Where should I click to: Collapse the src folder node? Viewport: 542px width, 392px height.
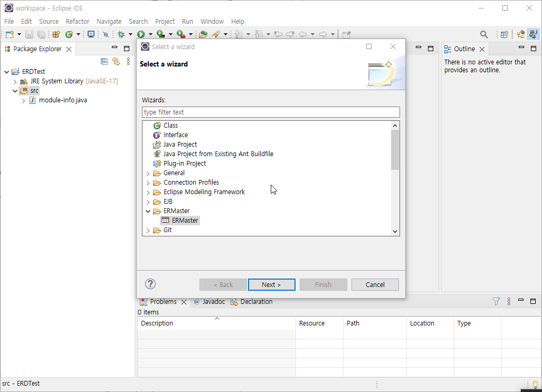pyautogui.click(x=15, y=91)
